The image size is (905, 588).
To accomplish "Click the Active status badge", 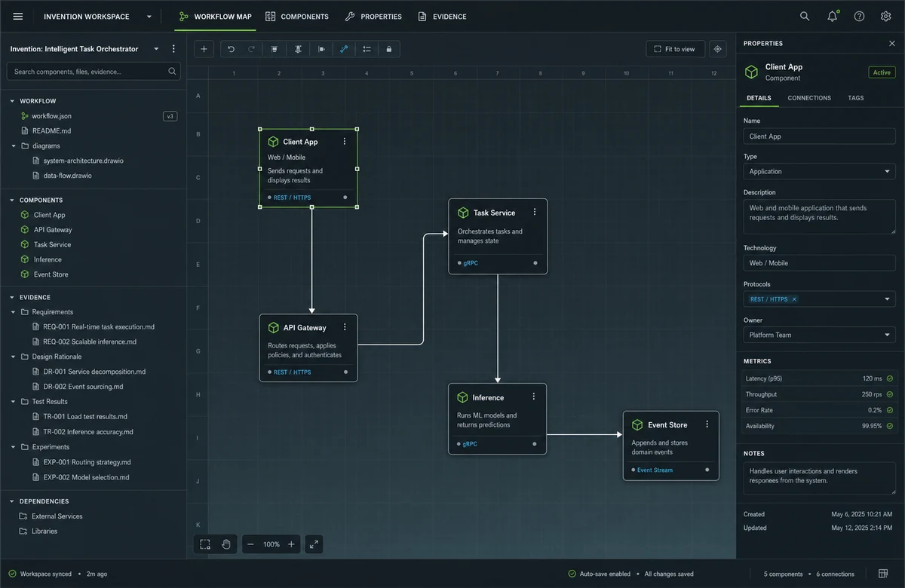I will [x=882, y=72].
